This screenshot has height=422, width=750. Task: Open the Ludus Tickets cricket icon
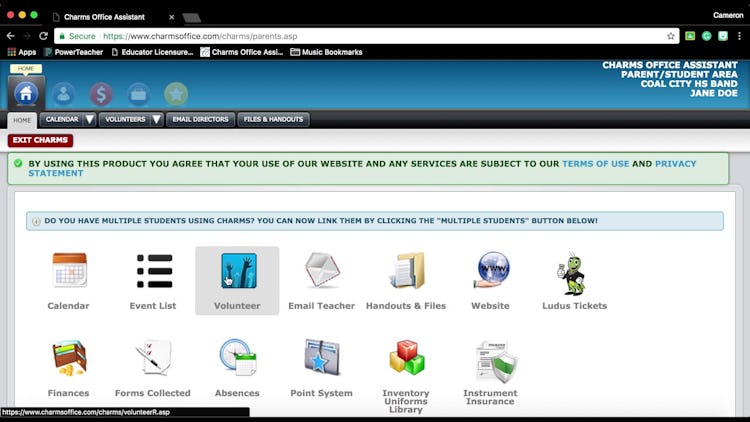click(573, 273)
